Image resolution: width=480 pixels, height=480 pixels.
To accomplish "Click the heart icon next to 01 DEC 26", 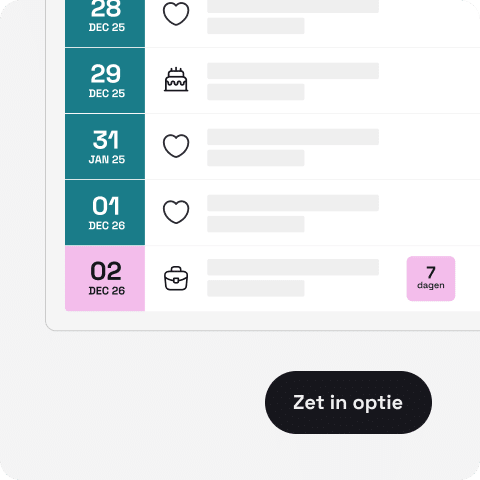I will pos(176,212).
